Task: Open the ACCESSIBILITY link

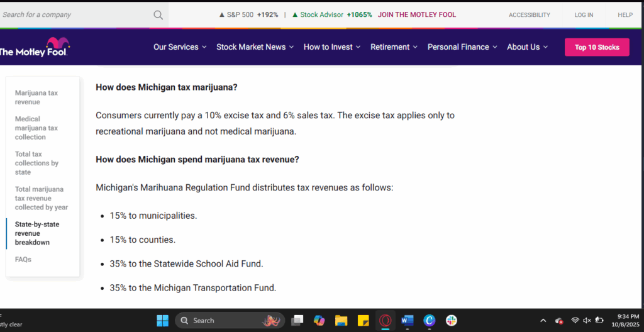Action: click(x=529, y=15)
